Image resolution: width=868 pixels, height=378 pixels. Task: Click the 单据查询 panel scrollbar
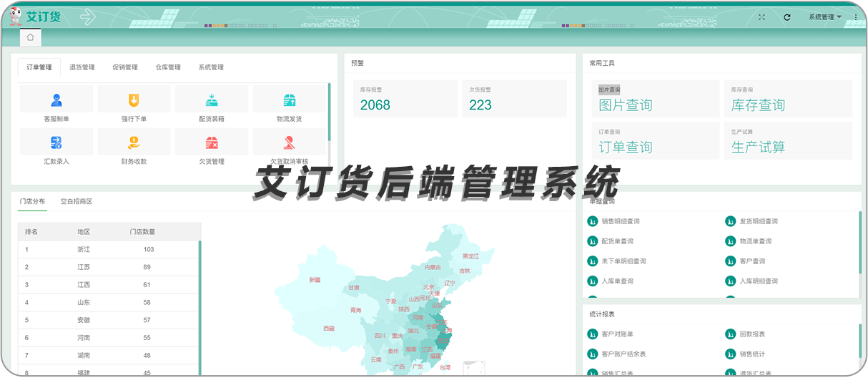pyautogui.click(x=860, y=241)
